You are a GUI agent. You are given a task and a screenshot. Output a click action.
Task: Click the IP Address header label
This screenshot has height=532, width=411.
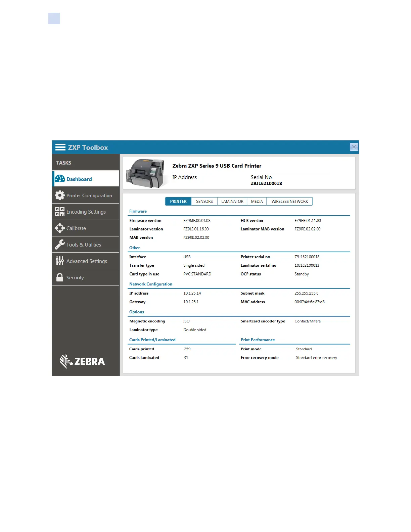click(x=185, y=177)
